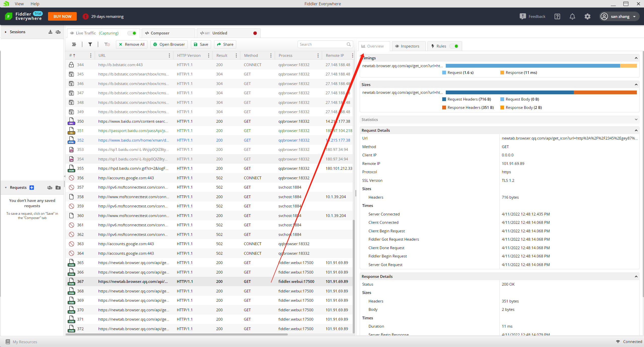This screenshot has width=644, height=347.
Task: Switch to the Untitled request tab
Action: (x=228, y=33)
